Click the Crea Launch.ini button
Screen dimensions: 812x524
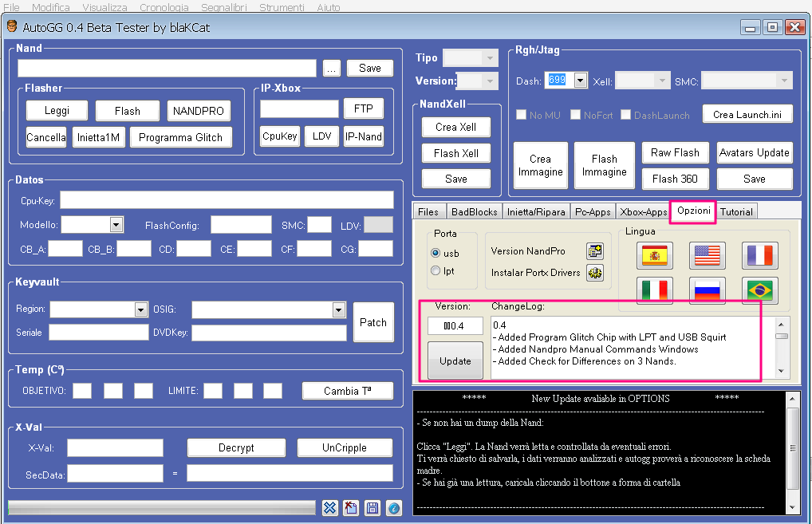click(747, 114)
